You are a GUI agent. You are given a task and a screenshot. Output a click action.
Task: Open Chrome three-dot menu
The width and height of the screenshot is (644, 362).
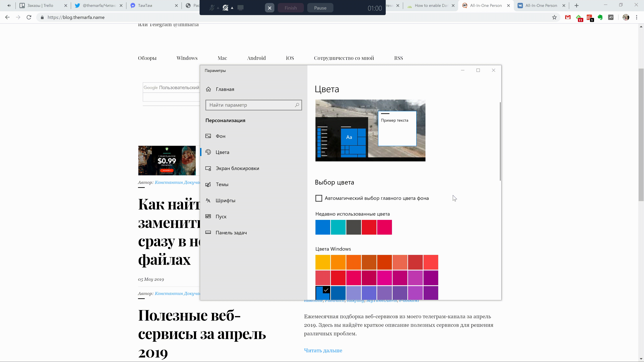coord(636,17)
